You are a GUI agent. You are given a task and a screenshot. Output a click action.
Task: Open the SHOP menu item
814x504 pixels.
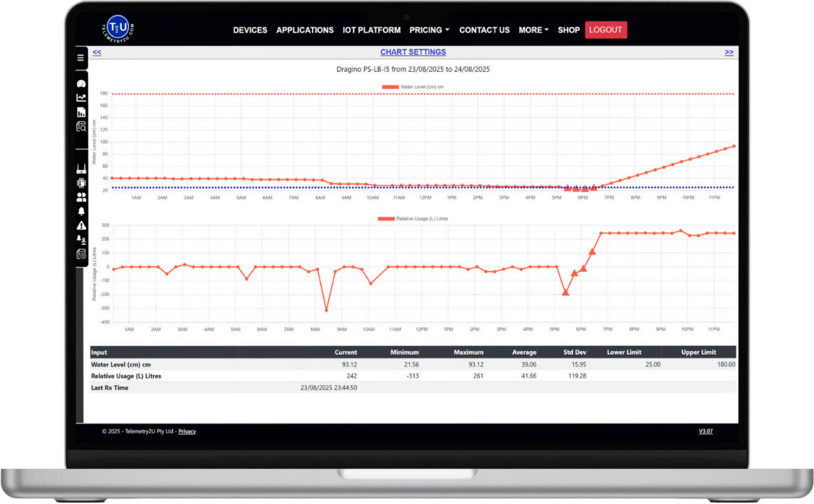click(x=568, y=30)
